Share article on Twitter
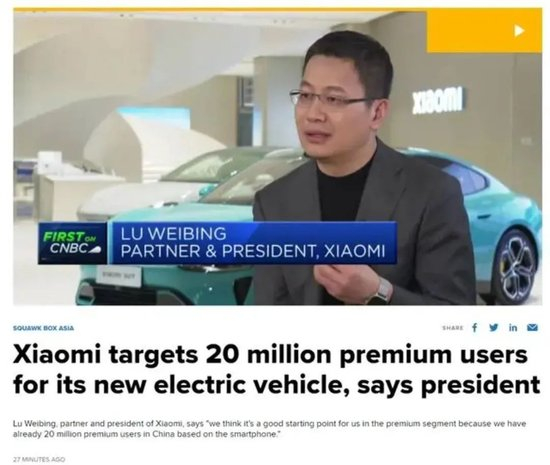Image resolution: width=550 pixels, height=465 pixels. [494, 328]
